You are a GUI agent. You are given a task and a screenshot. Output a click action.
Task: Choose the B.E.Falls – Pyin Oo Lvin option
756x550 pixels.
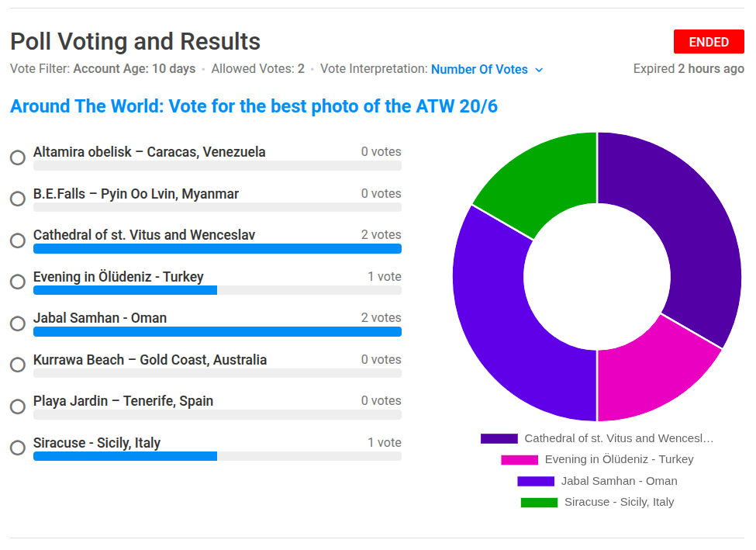click(17, 199)
